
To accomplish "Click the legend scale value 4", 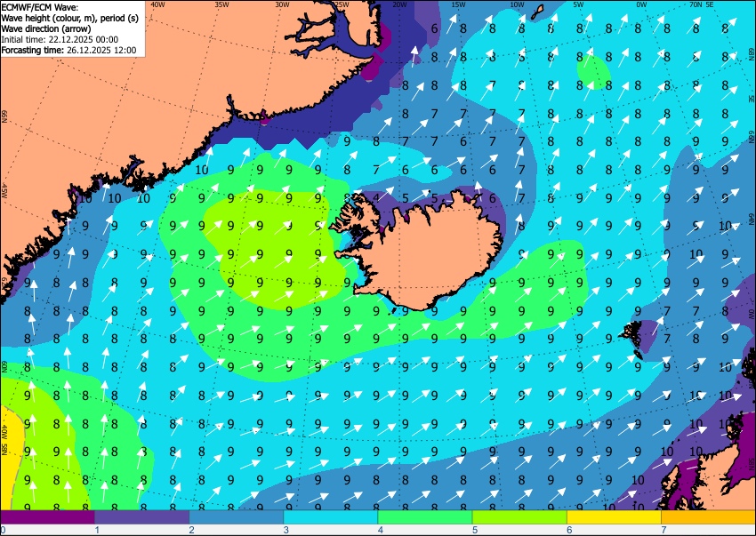I will click(381, 530).
